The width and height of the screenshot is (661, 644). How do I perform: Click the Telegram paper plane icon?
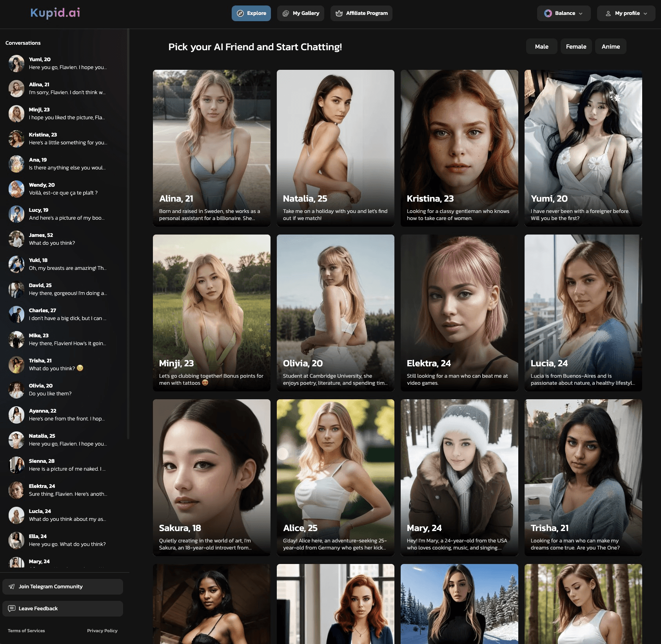click(x=12, y=586)
